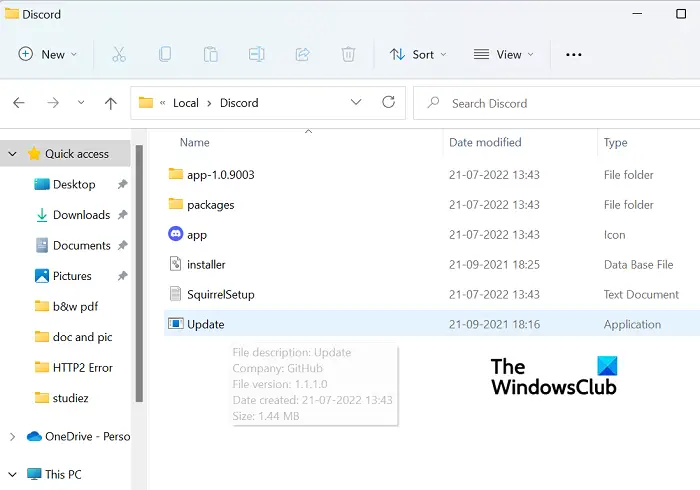Collapse the This PC node
The image size is (700, 490).
(x=12, y=474)
